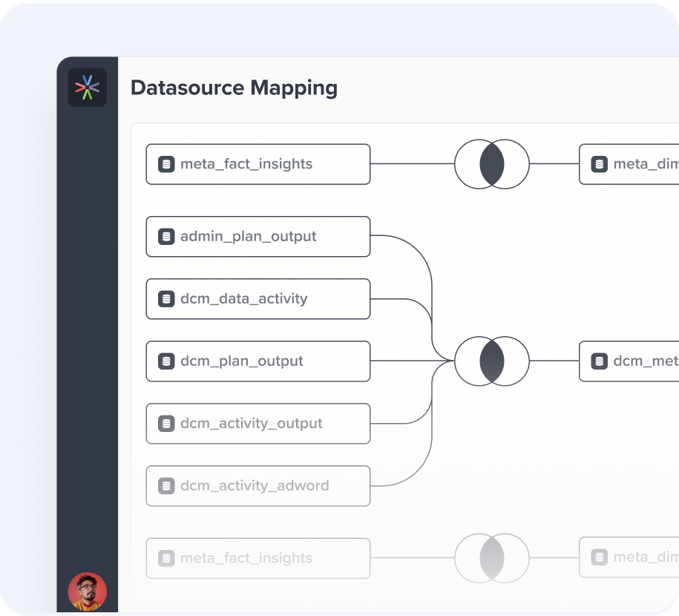This screenshot has width=679, height=616.
Task: Click the dcm_met label text on the right
Action: click(646, 361)
